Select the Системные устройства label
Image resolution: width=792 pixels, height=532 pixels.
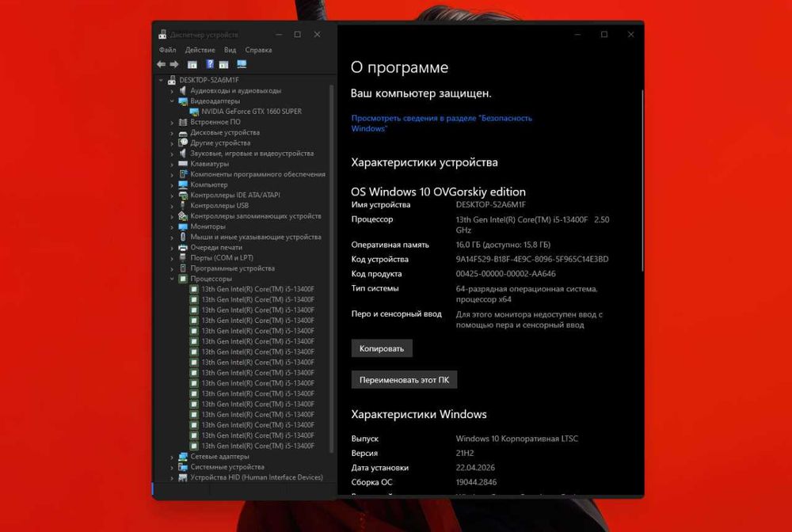pyautogui.click(x=227, y=467)
